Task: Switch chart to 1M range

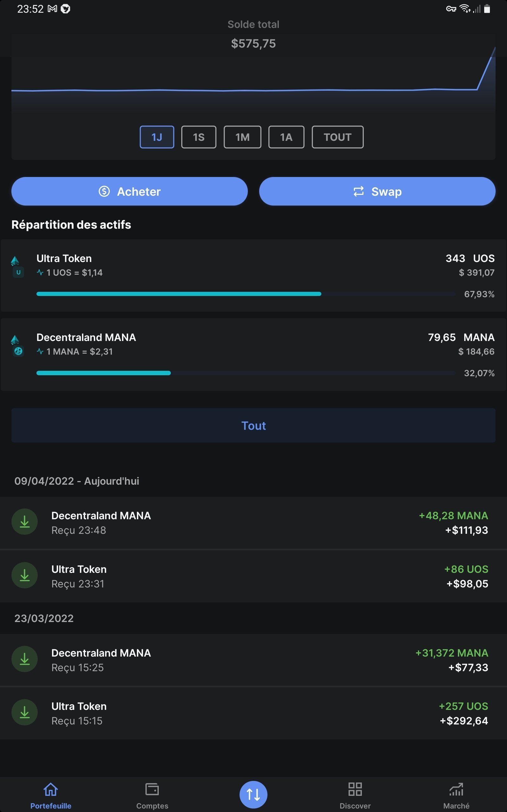Action: pos(242,137)
